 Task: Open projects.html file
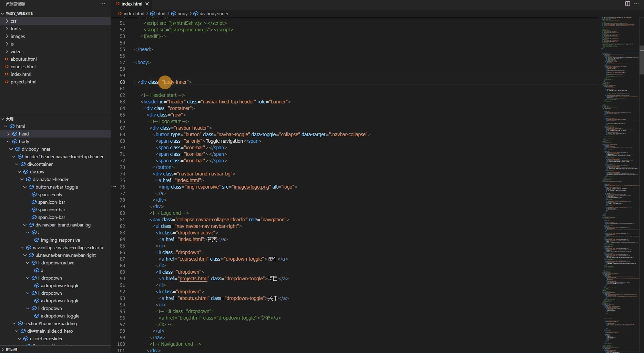(x=23, y=82)
